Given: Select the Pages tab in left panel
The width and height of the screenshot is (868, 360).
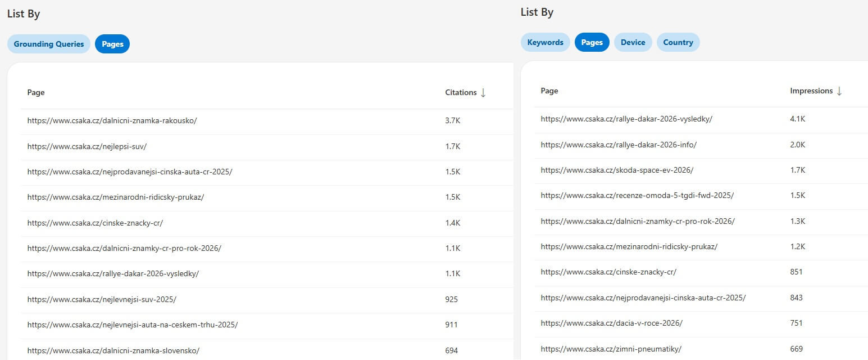Looking at the screenshot, I should click(x=112, y=44).
